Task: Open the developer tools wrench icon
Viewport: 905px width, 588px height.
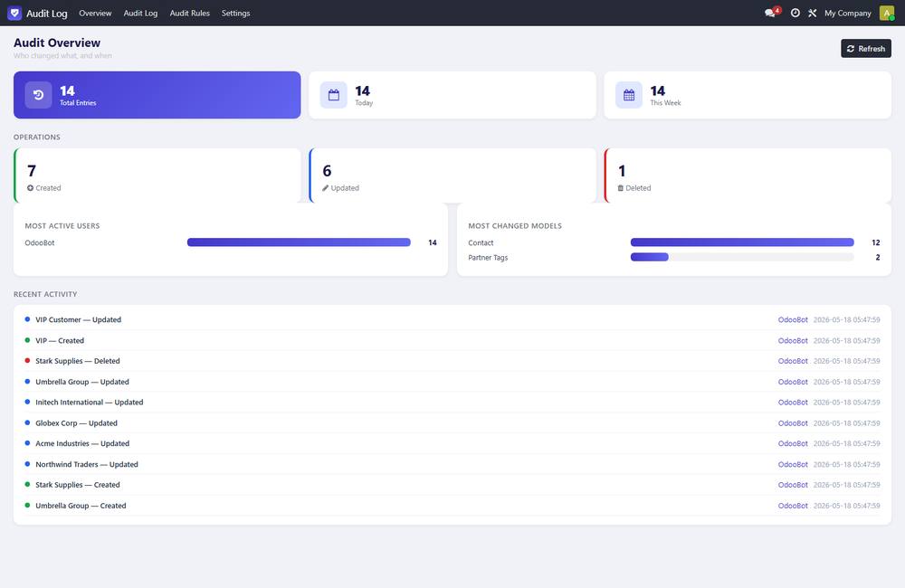Action: pos(812,13)
